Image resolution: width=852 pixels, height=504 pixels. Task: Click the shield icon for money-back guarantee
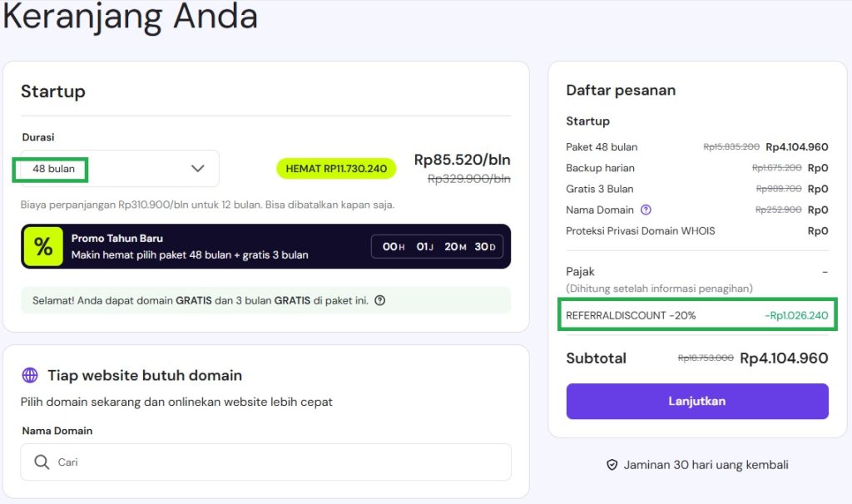tap(612, 465)
